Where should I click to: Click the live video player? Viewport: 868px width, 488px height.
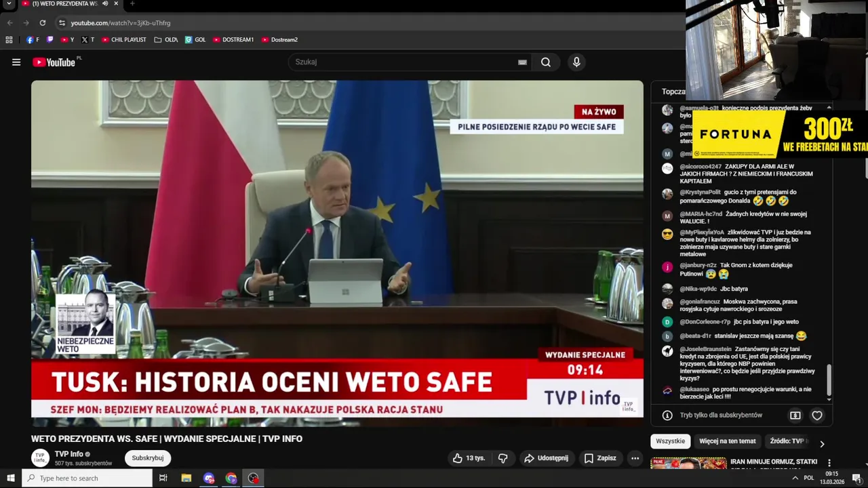coord(337,253)
